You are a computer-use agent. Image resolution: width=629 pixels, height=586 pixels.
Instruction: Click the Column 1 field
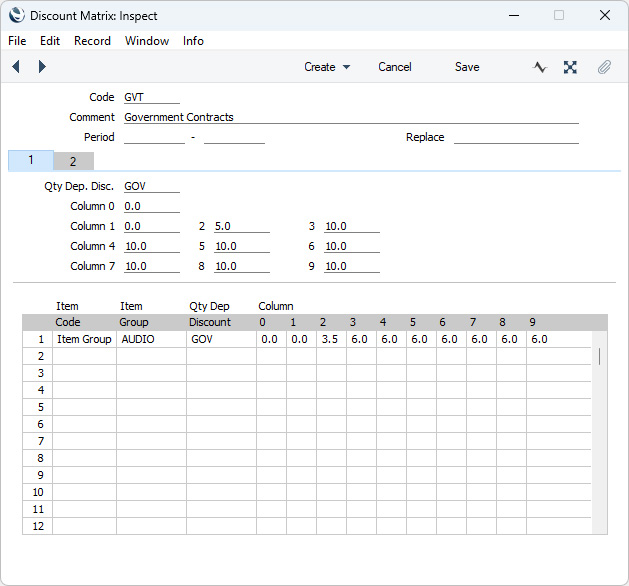(152, 227)
